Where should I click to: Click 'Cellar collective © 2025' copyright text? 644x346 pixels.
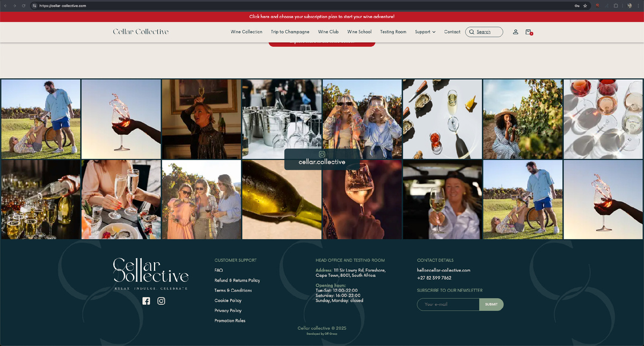tap(322, 328)
